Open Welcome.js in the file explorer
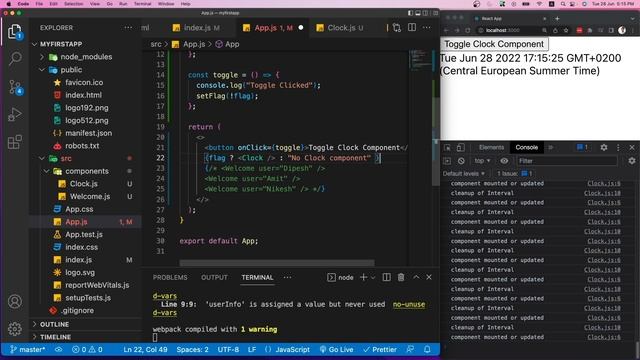Image resolution: width=640 pixels, height=360 pixels. [x=90, y=196]
